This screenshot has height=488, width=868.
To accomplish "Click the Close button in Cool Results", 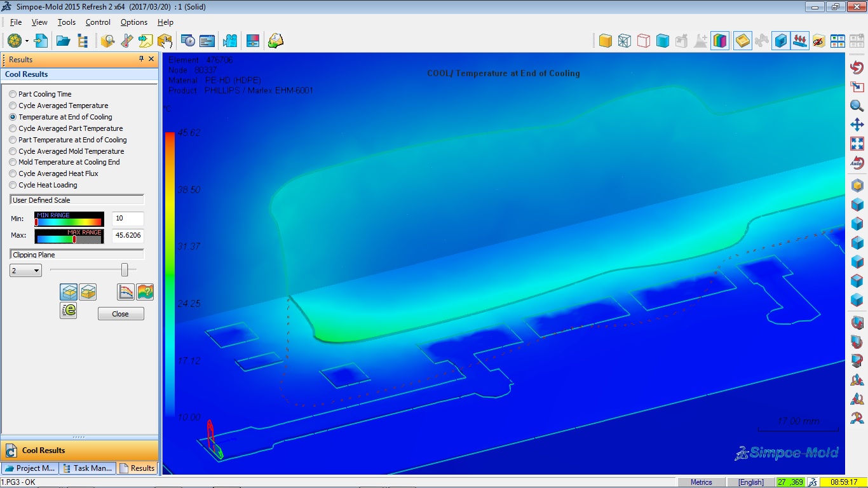I will [121, 314].
